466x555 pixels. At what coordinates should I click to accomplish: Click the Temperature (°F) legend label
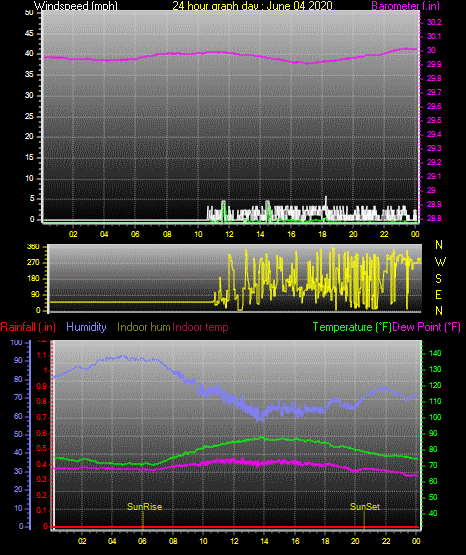[x=352, y=327]
